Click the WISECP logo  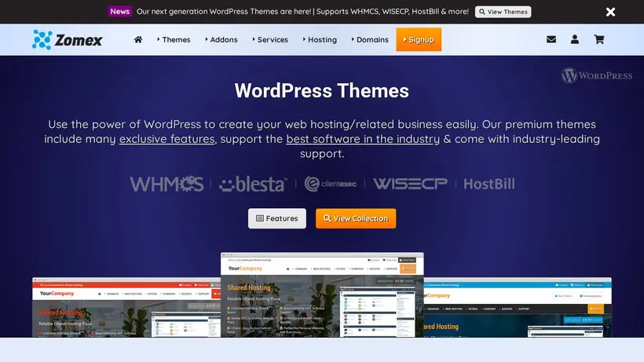click(410, 184)
